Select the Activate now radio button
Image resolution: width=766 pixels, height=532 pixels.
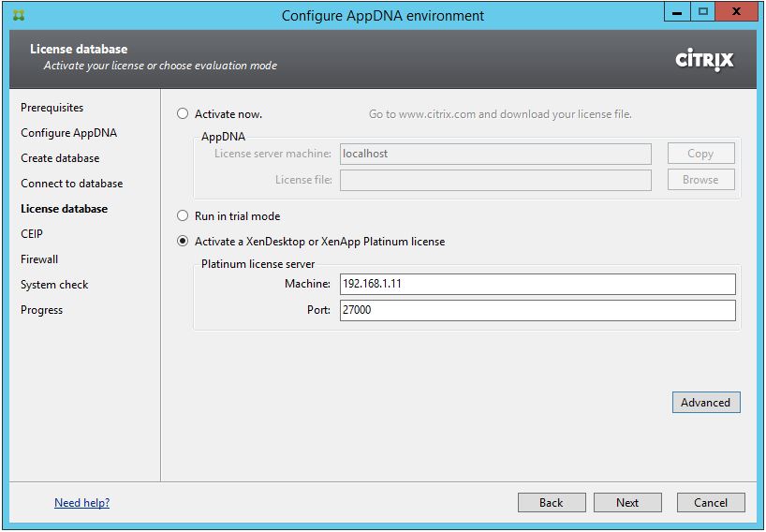(184, 114)
